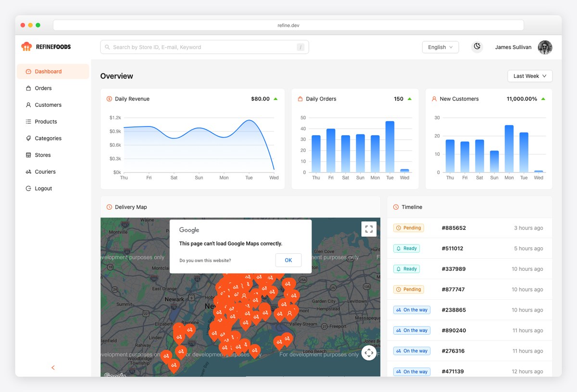Go to the Dashboard menu item

(53, 72)
